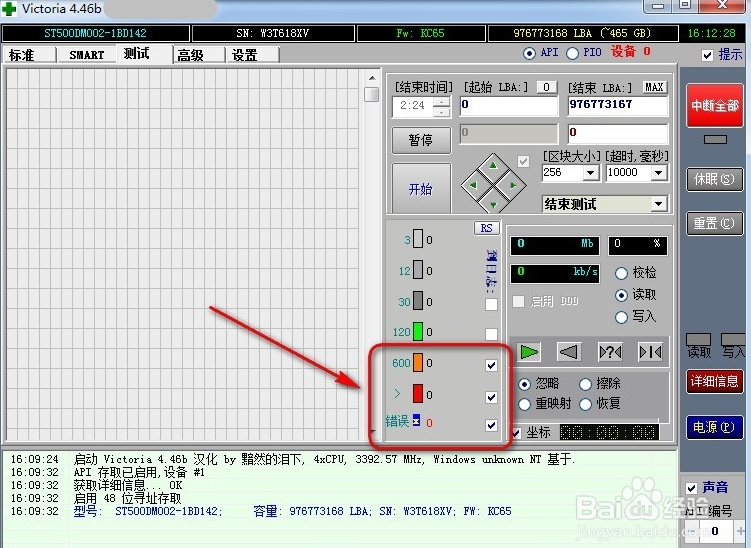Click the red slow block swatch
751x548 pixels.
pyautogui.click(x=418, y=394)
